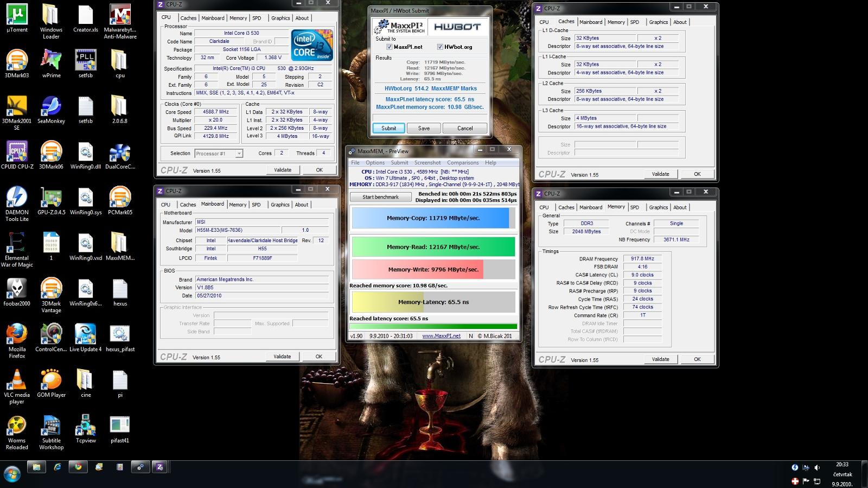
Task: Click the DRAM Frequency 917.8 MHz field
Action: [x=642, y=259]
